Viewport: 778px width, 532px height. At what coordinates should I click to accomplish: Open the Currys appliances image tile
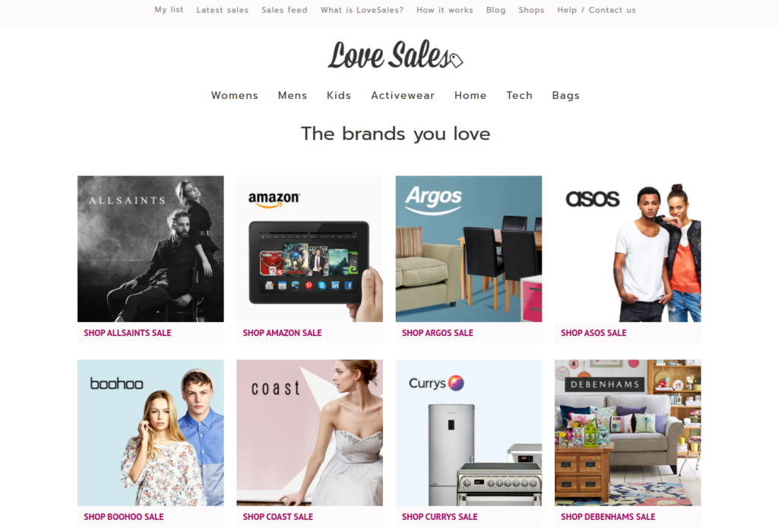click(x=468, y=432)
